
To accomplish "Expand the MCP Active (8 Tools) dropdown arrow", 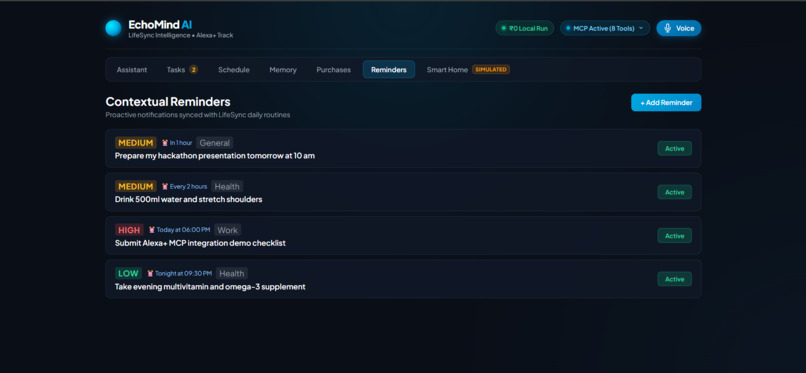I will (x=640, y=28).
